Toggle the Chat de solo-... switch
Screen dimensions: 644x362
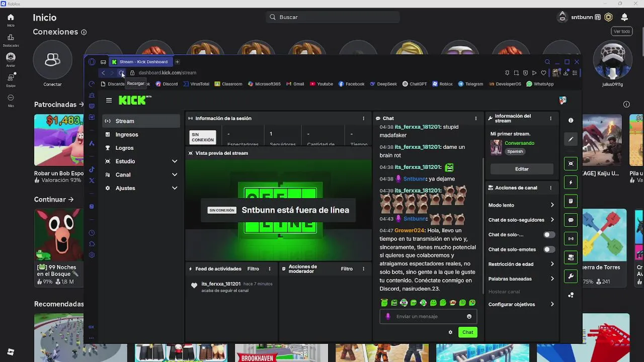[549, 235]
